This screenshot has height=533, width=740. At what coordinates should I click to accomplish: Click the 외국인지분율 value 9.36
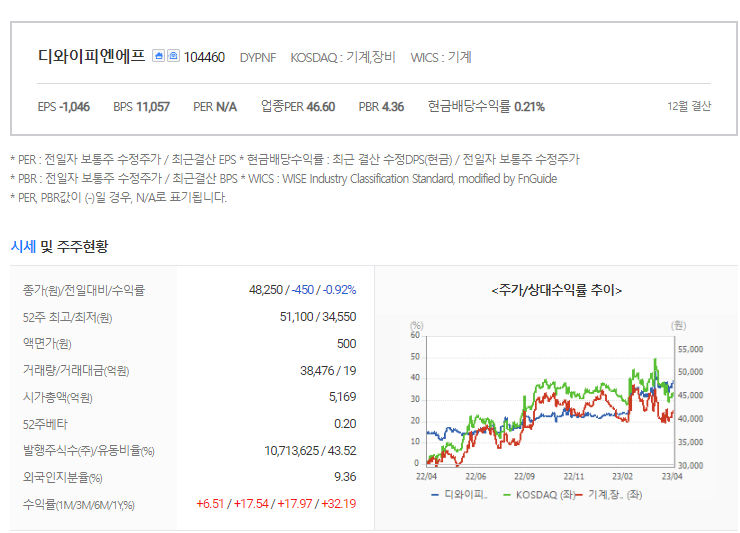[x=345, y=477]
